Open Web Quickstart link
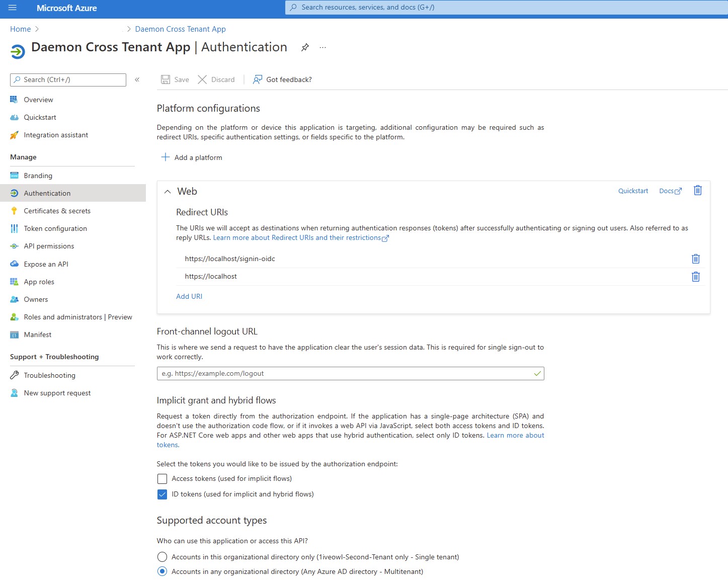 tap(633, 191)
